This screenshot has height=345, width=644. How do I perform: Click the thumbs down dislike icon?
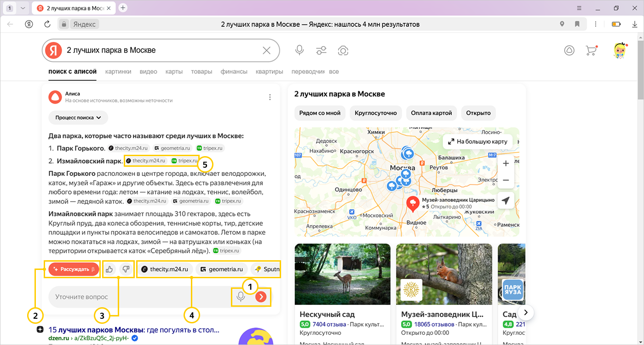(x=125, y=269)
